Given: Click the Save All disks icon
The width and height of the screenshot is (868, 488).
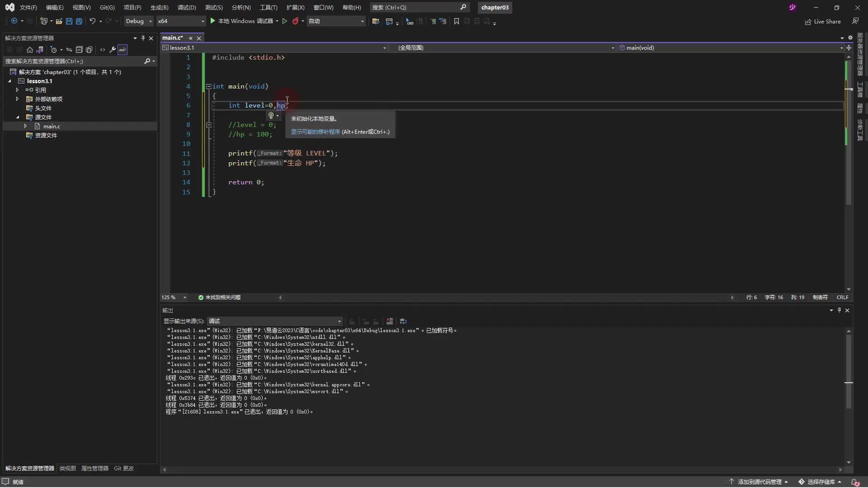Looking at the screenshot, I should [79, 21].
